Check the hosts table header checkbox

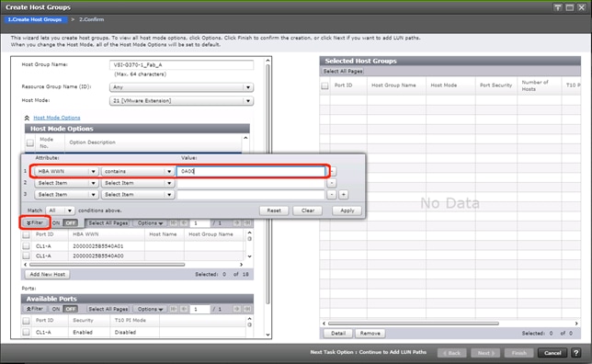pos(26,235)
